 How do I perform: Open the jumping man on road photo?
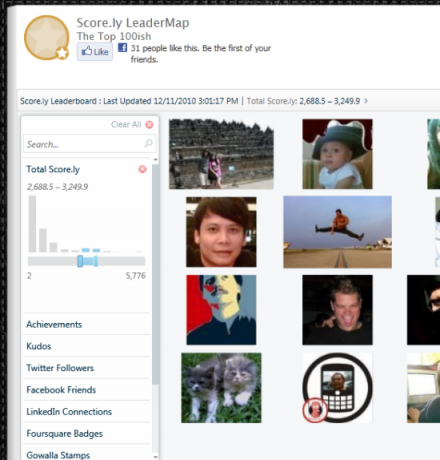337,232
